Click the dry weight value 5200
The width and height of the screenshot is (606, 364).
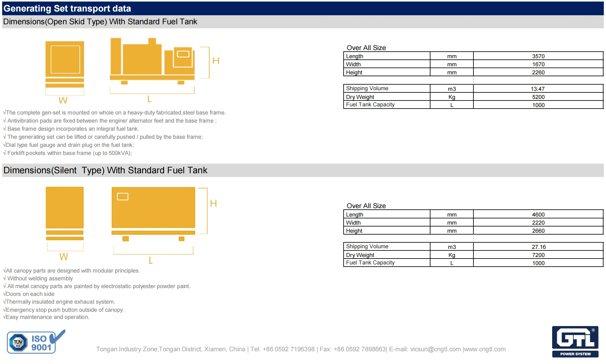point(538,97)
